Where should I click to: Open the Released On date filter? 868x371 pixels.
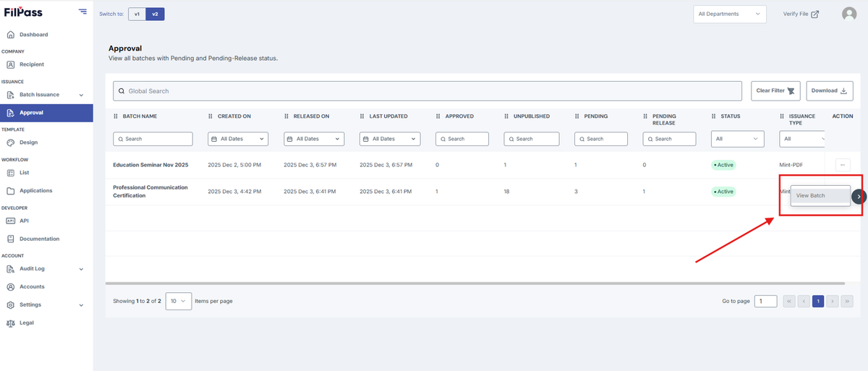[314, 139]
